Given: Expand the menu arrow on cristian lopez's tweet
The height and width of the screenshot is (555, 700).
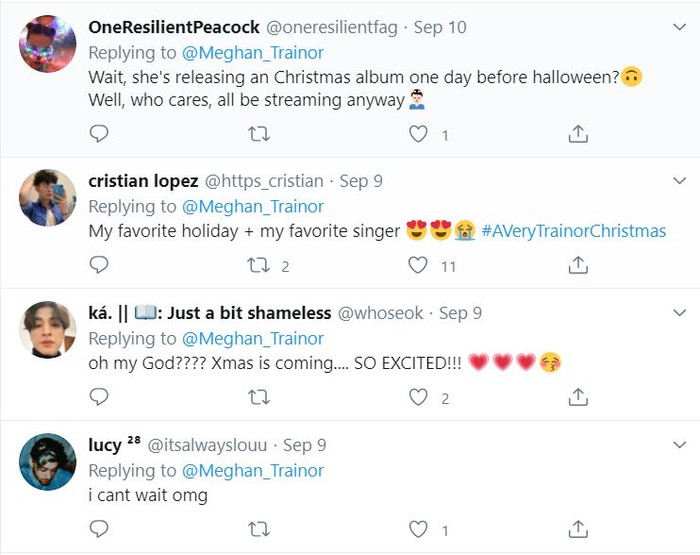Looking at the screenshot, I should click(x=679, y=181).
